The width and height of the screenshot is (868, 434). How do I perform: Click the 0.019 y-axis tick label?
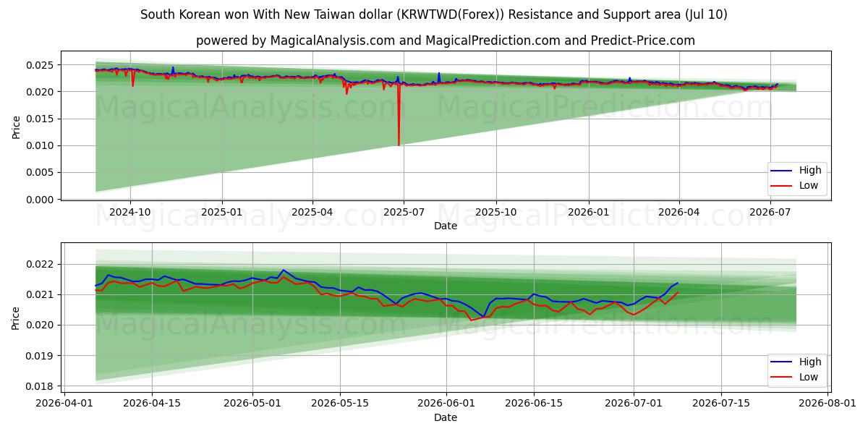pyautogui.click(x=41, y=356)
